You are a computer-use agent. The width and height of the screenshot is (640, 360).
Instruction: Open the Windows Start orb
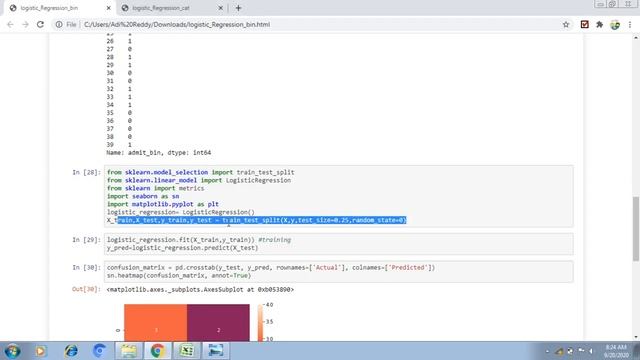pos(12,351)
